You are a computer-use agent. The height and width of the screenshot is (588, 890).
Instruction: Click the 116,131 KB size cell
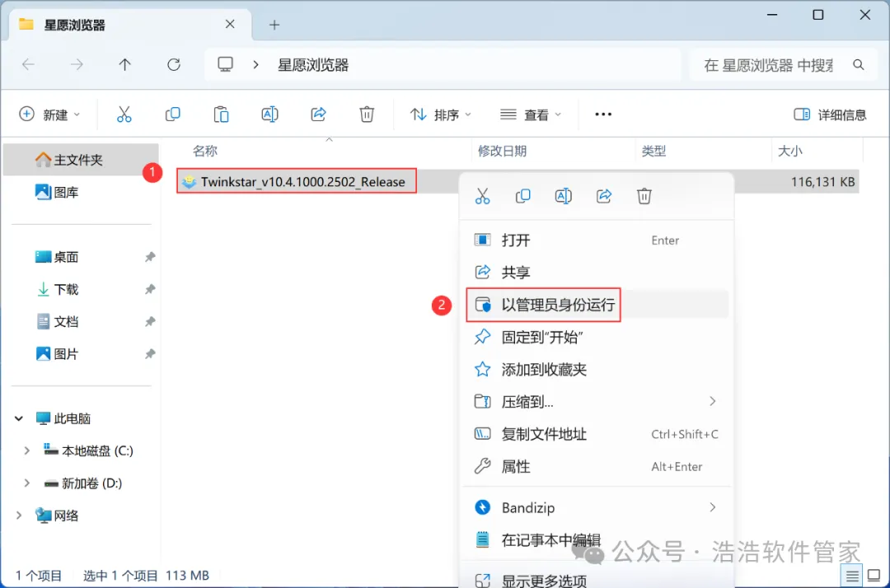click(822, 182)
